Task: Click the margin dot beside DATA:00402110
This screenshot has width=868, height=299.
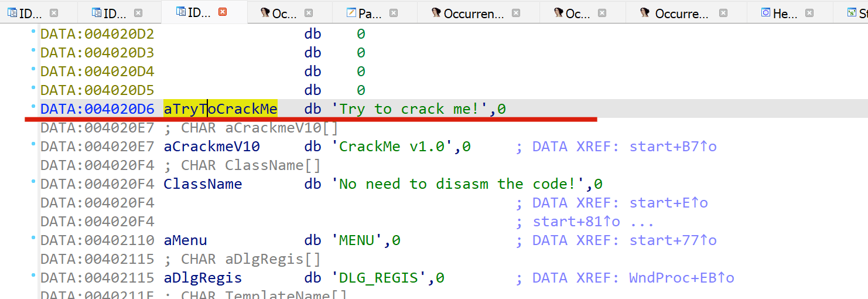Action: 33,240
